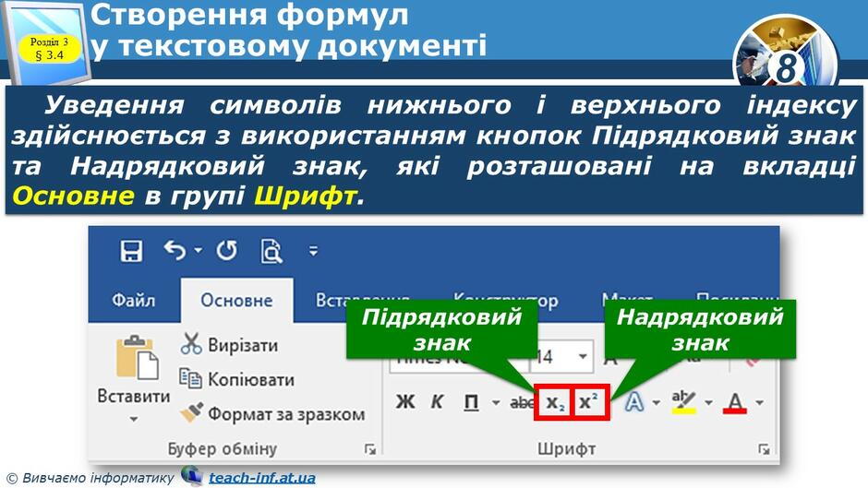Select the Копіювати copy command

237,379
